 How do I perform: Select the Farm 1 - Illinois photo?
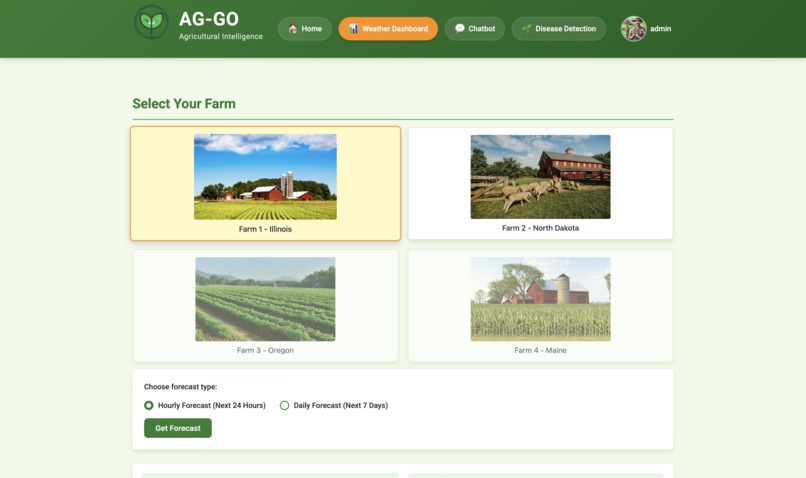coord(265,177)
